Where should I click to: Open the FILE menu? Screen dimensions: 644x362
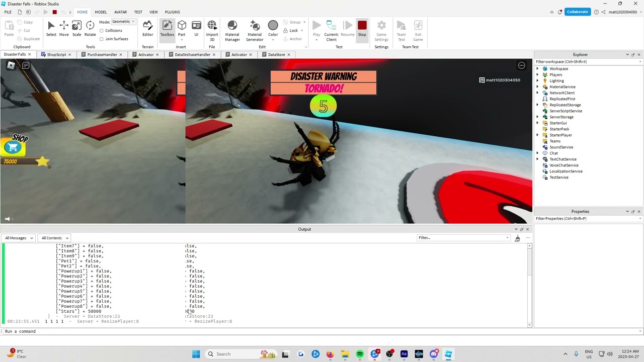click(x=8, y=12)
